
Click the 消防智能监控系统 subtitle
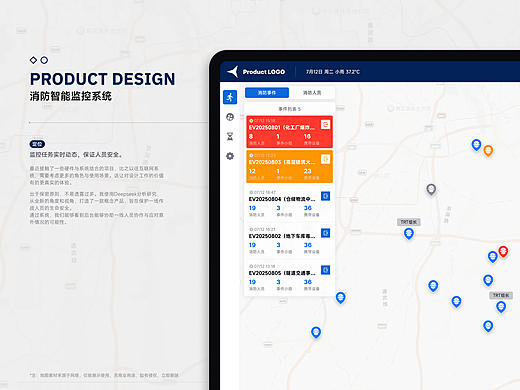click(71, 96)
